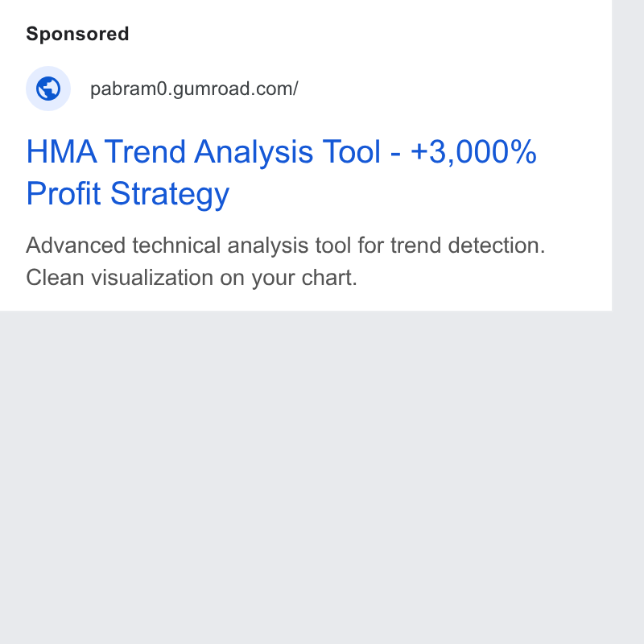
Task: Click 'gumroad.com/' in the advertiser address
Action: (235, 89)
